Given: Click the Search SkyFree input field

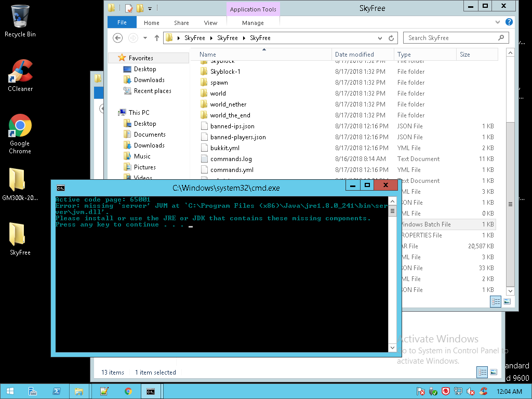Looking at the screenshot, I should [x=449, y=38].
